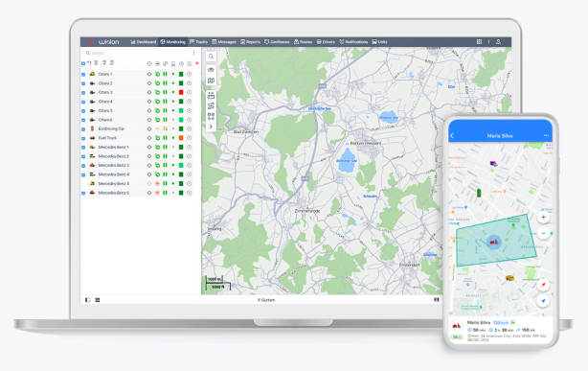Viewport: 588px width, 371px height.
Task: Click the red status square for Citaro 3
Action: [181, 92]
